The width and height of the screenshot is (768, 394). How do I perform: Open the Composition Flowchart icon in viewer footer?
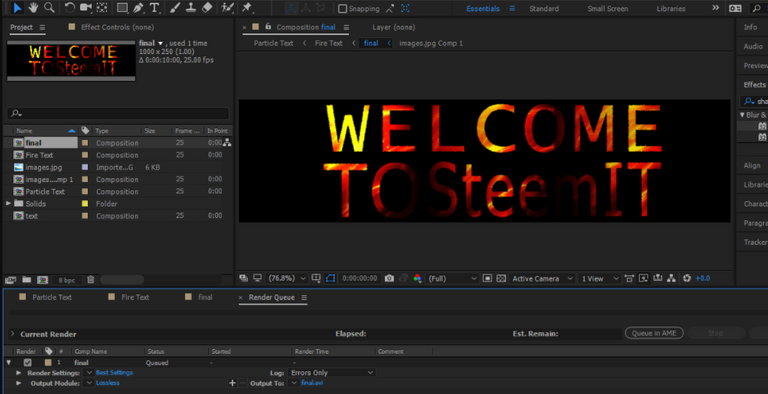(672, 278)
